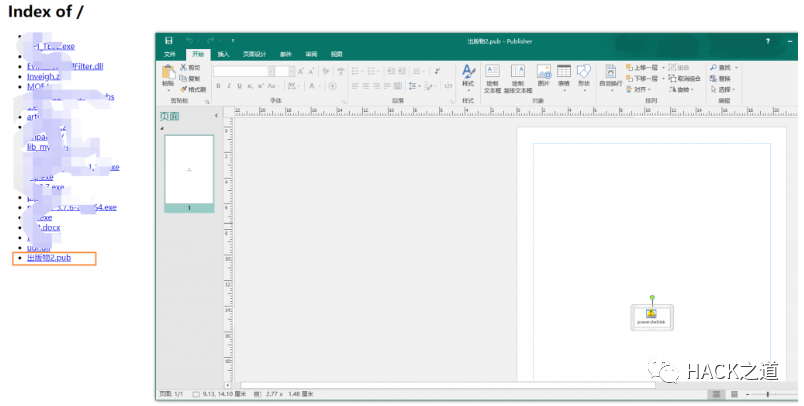Screen dimensions: 804x406
Task: Open the File 文件 tab
Action: (170, 54)
